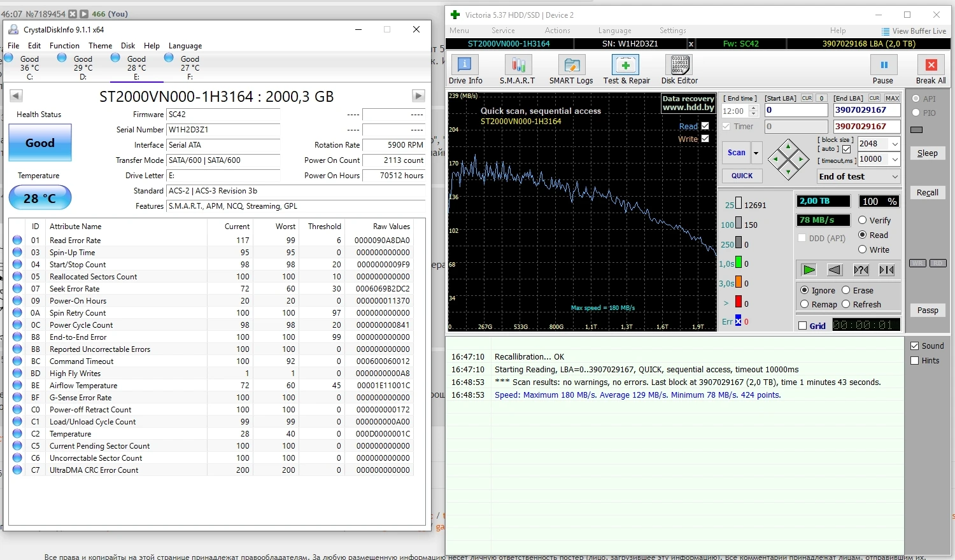Select the Erase radio option

(846, 290)
